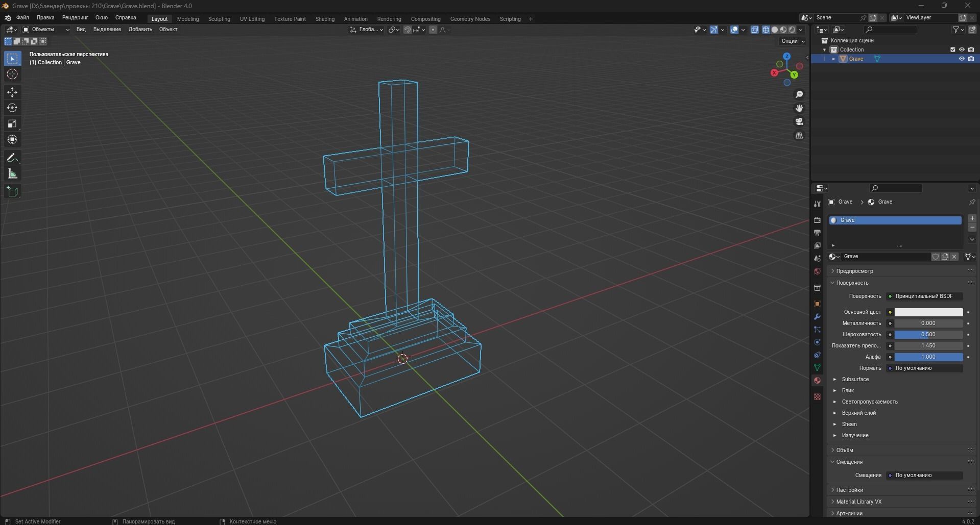The width and height of the screenshot is (980, 525).
Task: Open the Render properties tab
Action: tap(817, 220)
